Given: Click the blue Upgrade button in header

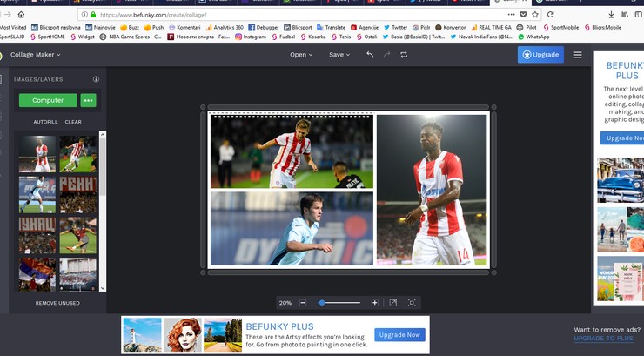Looking at the screenshot, I should (540, 55).
